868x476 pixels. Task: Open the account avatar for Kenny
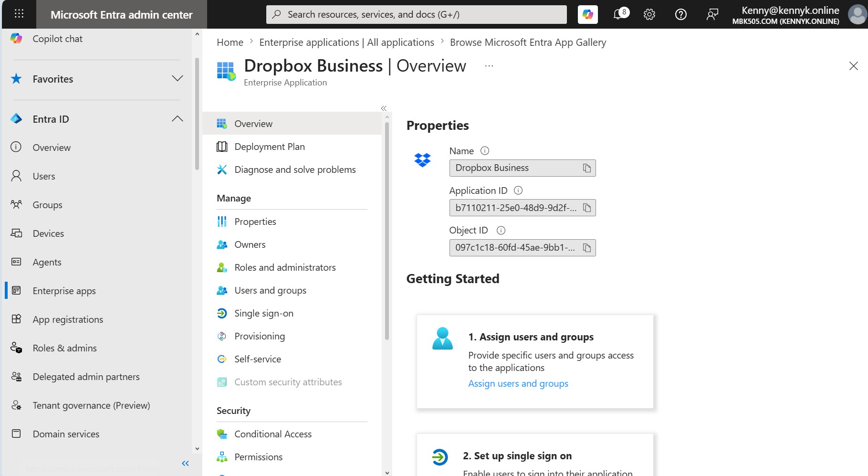click(857, 14)
